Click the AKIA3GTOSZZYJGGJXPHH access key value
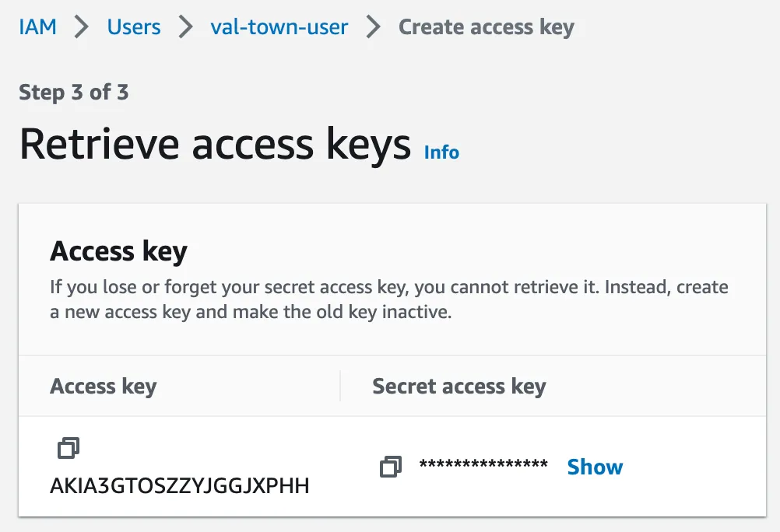 tap(180, 486)
